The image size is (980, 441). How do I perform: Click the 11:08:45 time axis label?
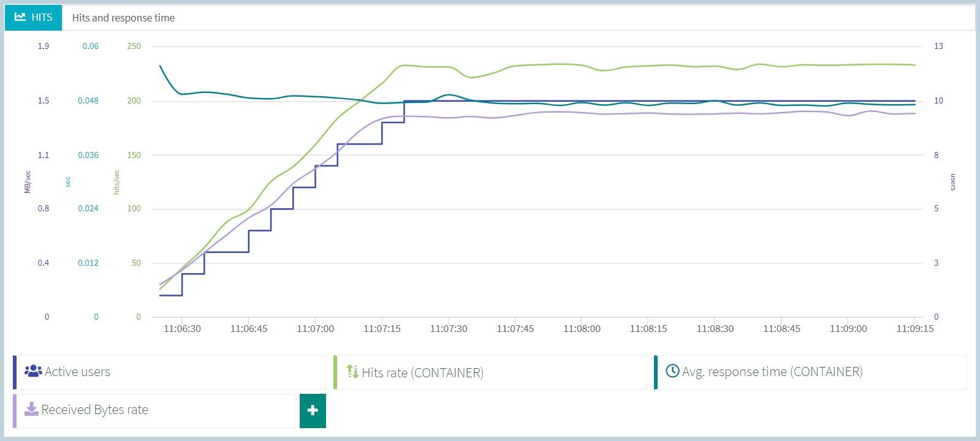point(781,329)
